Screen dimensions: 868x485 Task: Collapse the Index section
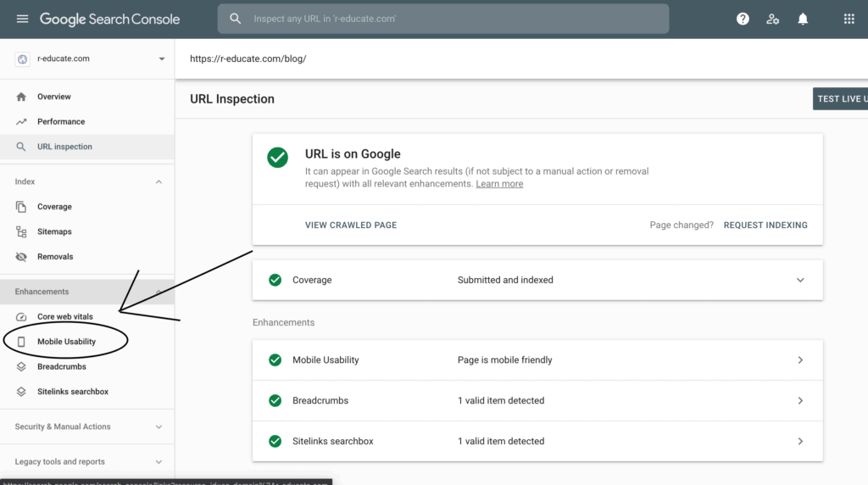(159, 181)
